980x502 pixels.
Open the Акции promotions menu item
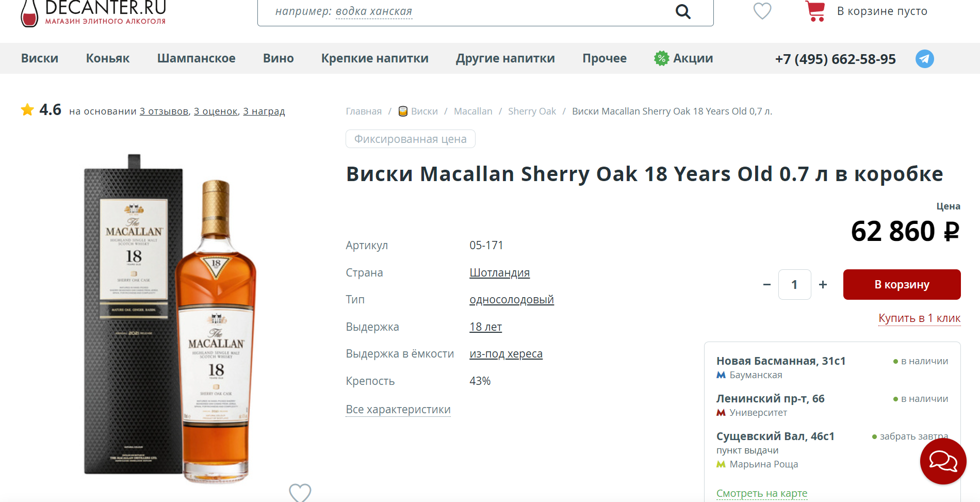tap(683, 58)
